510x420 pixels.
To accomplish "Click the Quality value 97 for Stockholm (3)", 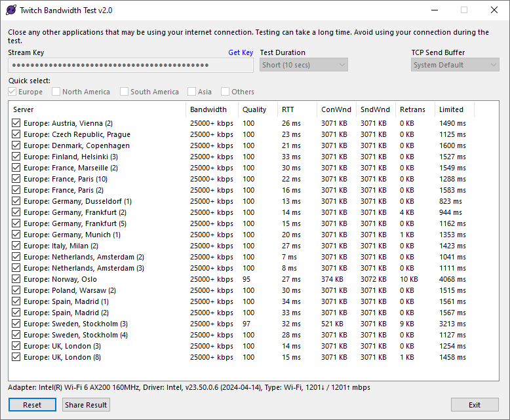I will click(x=246, y=324).
